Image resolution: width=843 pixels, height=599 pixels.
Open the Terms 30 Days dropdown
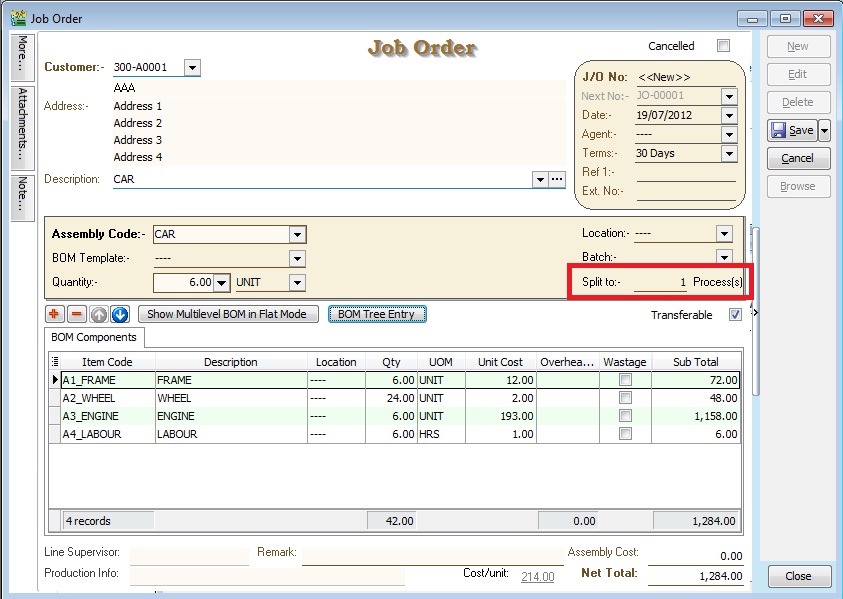pyautogui.click(x=728, y=154)
